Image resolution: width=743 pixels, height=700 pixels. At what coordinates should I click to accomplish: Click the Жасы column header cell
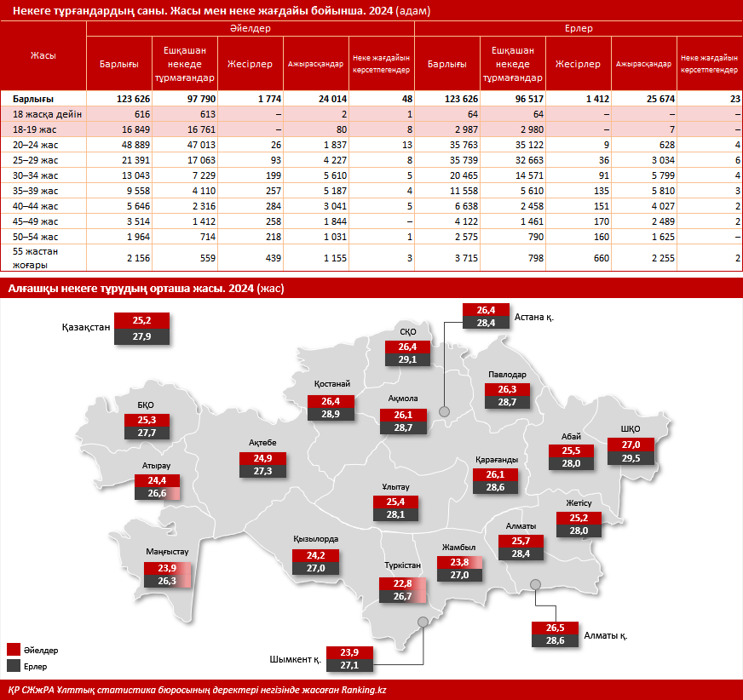[43, 55]
